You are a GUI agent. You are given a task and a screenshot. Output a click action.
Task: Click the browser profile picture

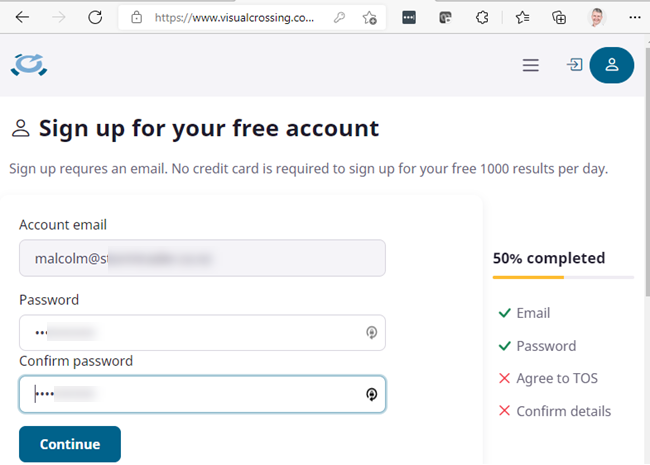coord(597,18)
